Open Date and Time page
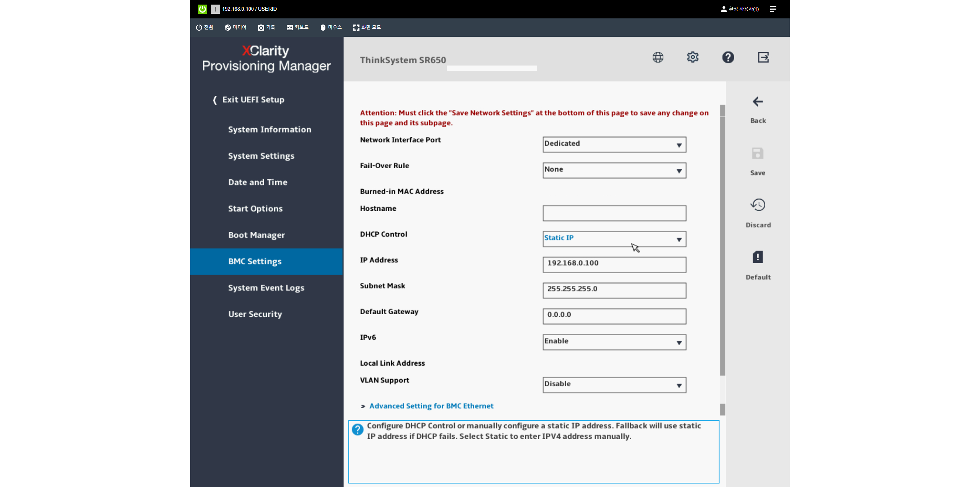The width and height of the screenshot is (980, 487). click(x=258, y=182)
